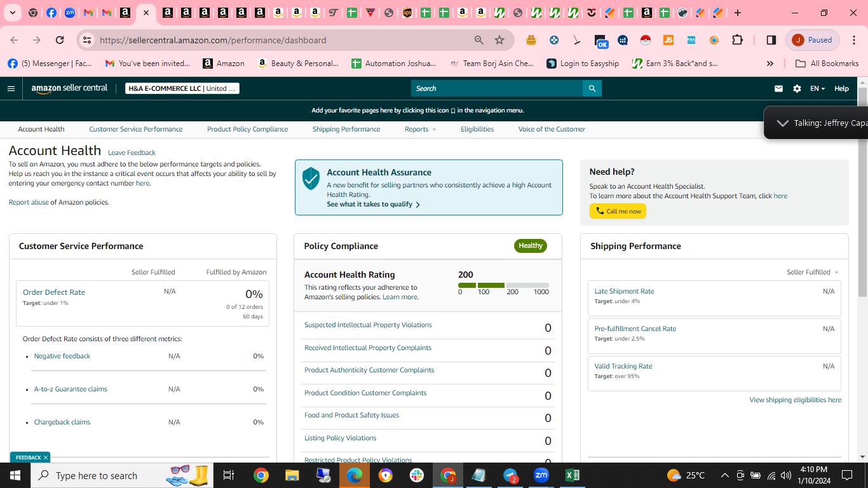Click the Call me now button
868x488 pixels.
[x=618, y=211]
